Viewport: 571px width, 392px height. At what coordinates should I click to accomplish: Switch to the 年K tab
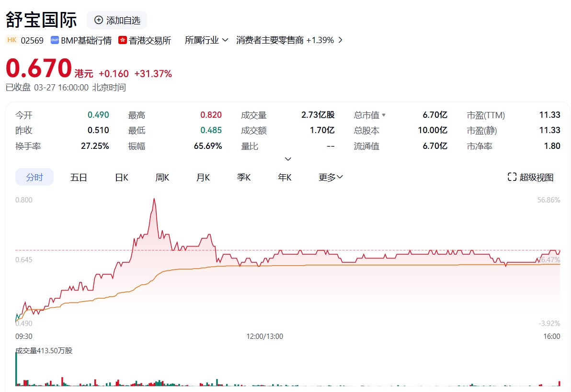[285, 177]
